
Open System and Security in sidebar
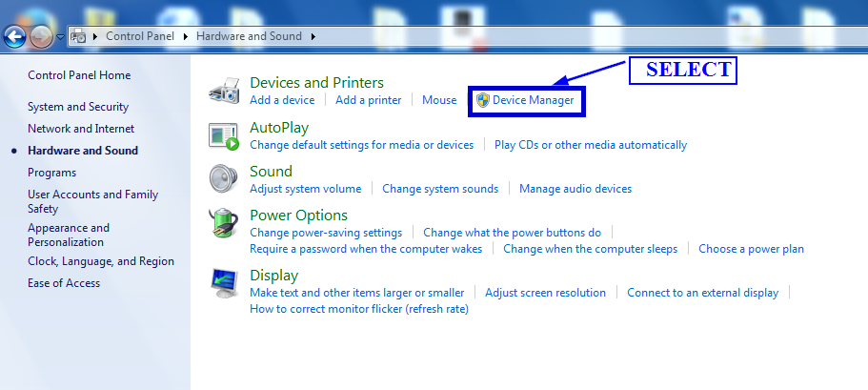coord(78,107)
